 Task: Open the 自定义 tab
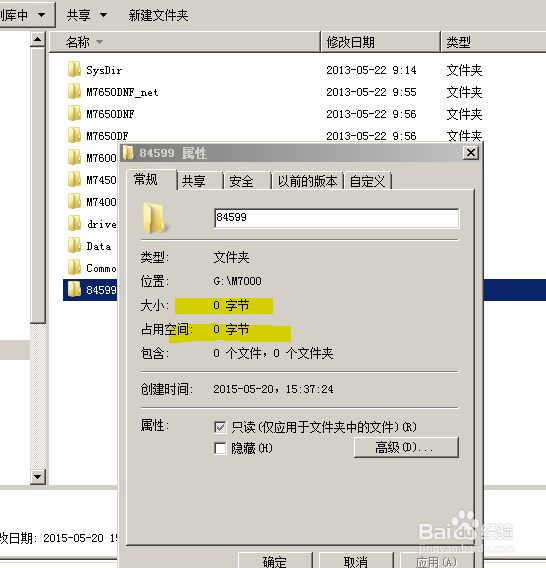pos(367,181)
